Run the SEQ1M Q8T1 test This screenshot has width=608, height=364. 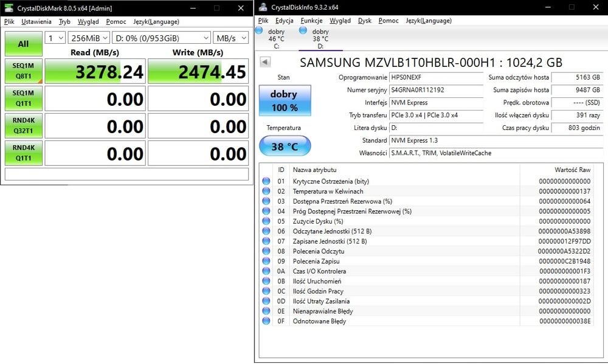tap(24, 71)
